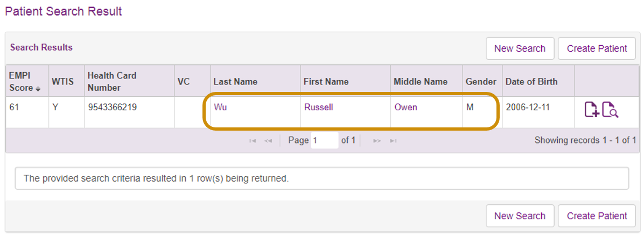Click top Create Patient button

tap(597, 49)
